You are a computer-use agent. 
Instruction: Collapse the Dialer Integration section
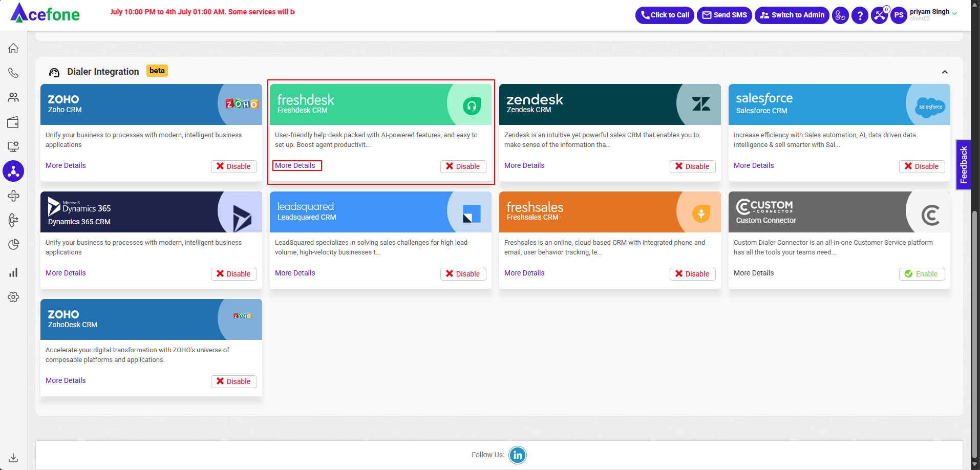tap(945, 72)
